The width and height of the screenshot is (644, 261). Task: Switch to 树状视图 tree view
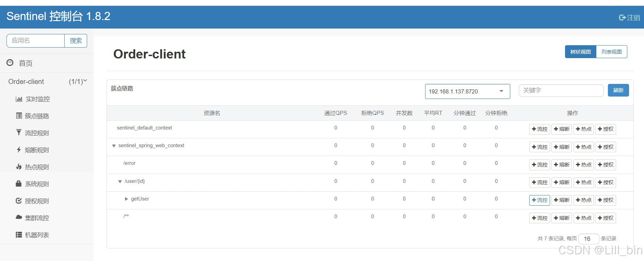tap(580, 52)
